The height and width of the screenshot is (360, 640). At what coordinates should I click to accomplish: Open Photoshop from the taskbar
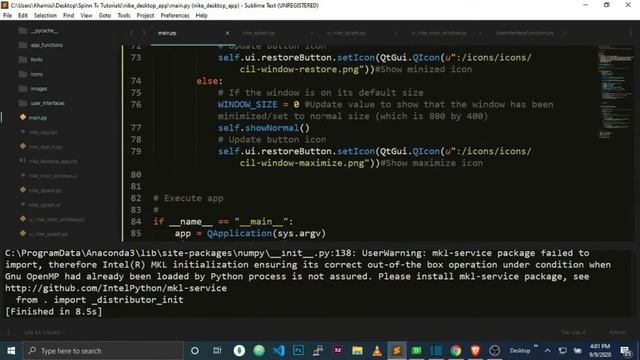pos(298,351)
